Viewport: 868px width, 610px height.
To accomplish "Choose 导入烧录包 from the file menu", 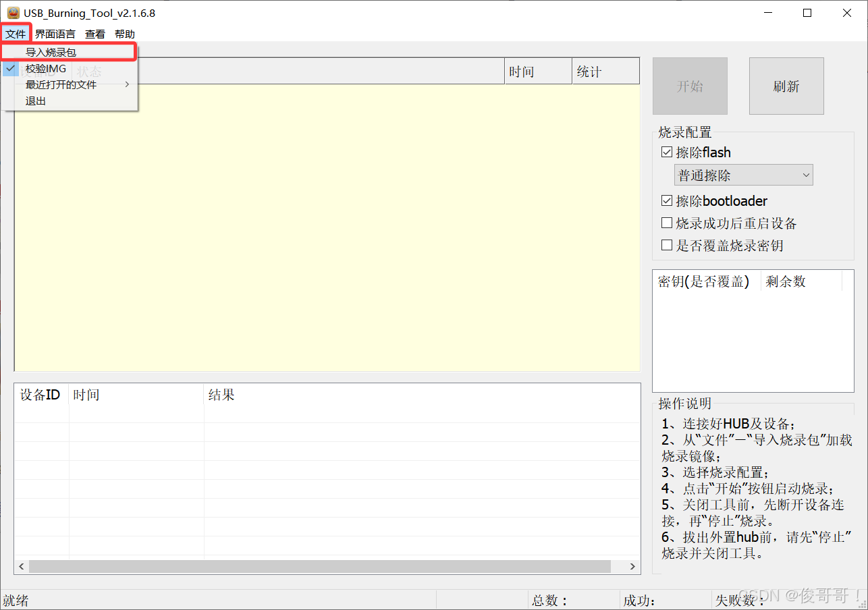I will [x=70, y=52].
